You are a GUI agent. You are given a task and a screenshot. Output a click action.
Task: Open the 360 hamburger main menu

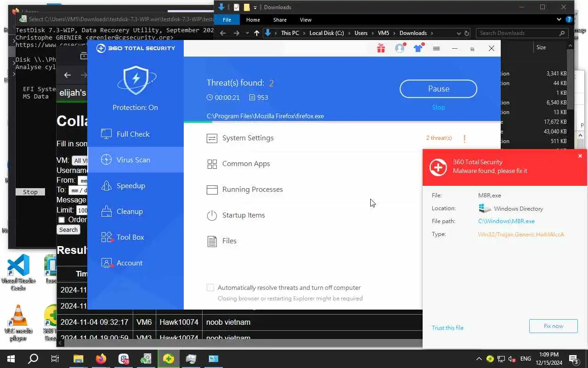(x=436, y=48)
